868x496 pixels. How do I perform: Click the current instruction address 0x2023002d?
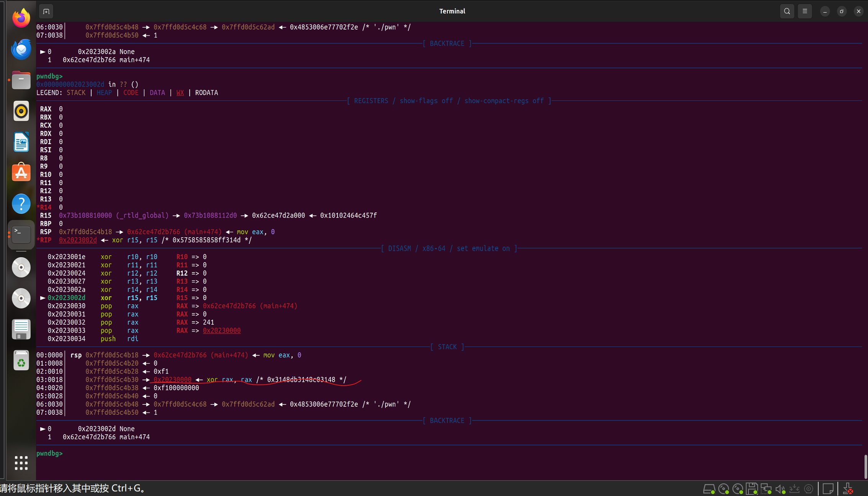coord(67,298)
